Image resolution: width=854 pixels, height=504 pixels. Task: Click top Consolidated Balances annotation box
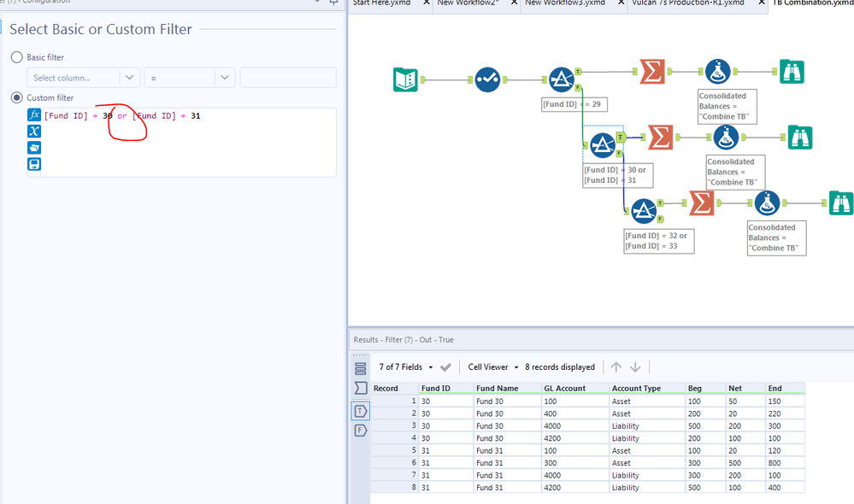[x=727, y=106]
